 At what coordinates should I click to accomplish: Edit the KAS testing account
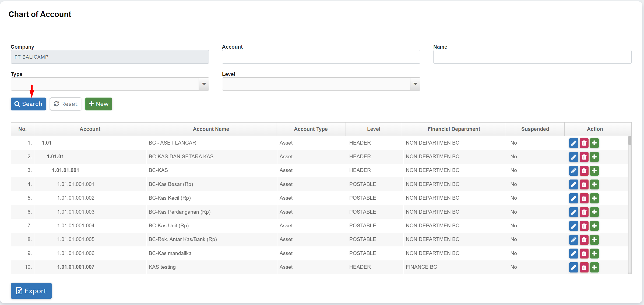[x=573, y=267]
